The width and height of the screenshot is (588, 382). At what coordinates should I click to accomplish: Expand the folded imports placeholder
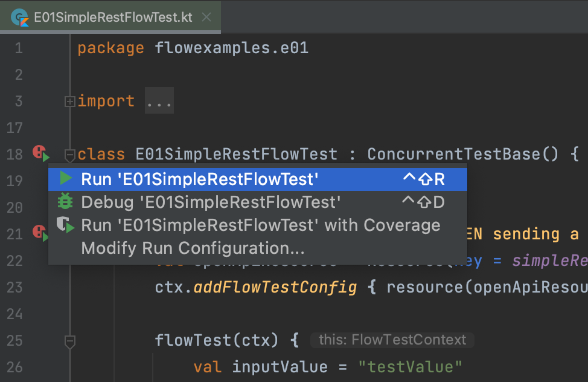tap(159, 100)
